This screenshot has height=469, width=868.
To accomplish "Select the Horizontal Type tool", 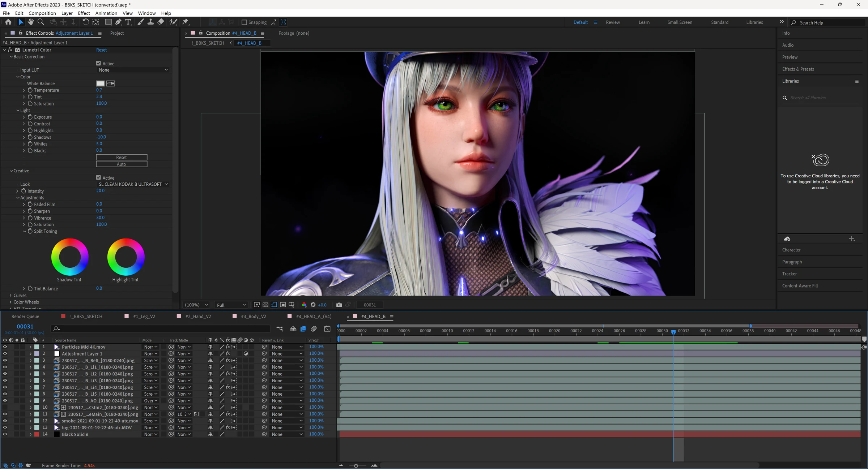I will click(x=128, y=22).
